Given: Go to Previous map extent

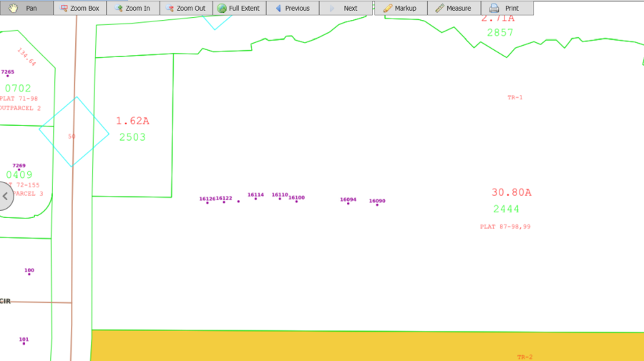Looking at the screenshot, I should point(292,8).
